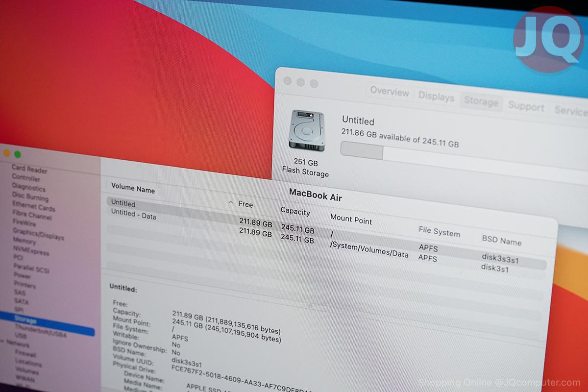
Task: Click the Untitled volume name in About This Mac
Action: (358, 121)
